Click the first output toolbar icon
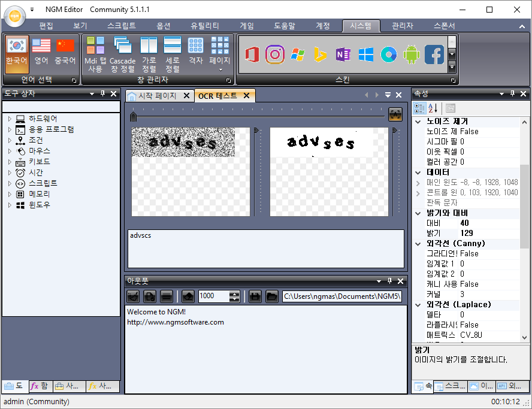 point(133,296)
